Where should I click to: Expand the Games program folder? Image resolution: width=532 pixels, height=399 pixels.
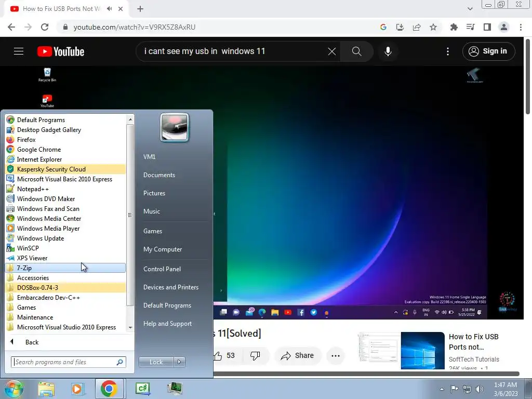click(x=65, y=308)
